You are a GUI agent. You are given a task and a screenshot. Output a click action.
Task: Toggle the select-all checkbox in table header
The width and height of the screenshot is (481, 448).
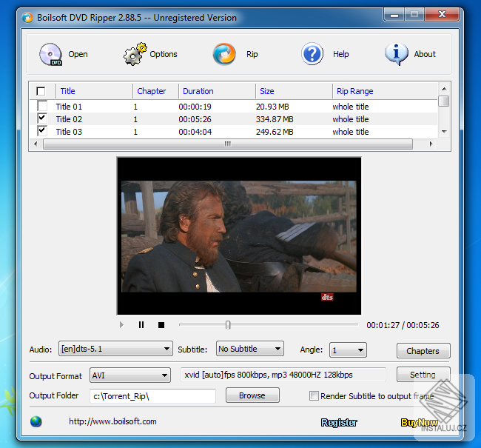point(41,91)
